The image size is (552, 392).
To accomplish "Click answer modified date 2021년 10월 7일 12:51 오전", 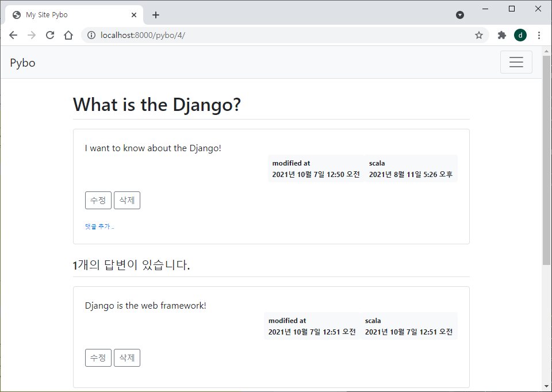I will point(312,332).
